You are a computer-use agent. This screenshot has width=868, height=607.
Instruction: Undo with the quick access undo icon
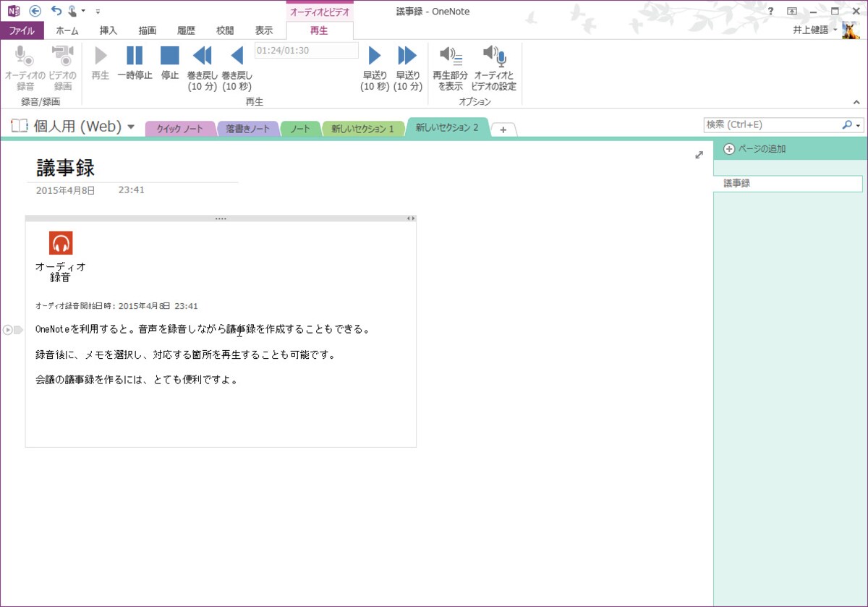pos(56,11)
